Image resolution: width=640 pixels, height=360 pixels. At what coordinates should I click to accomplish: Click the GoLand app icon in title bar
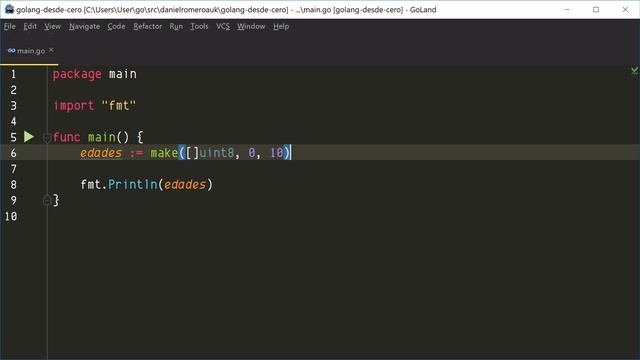[x=9, y=9]
